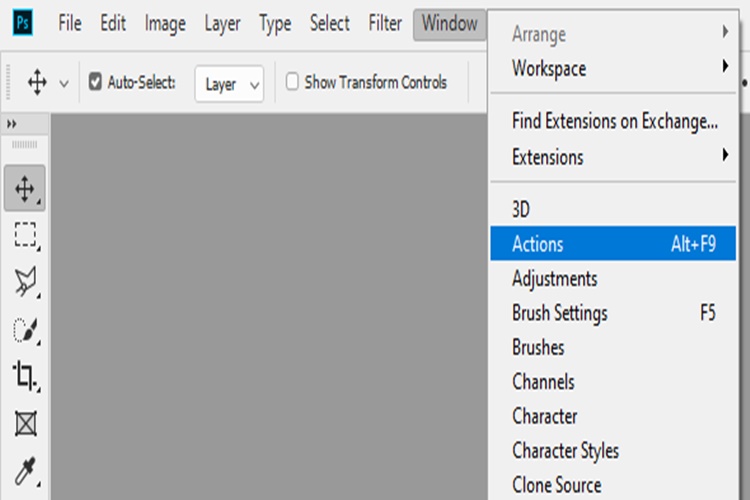Expand the Workspace submenu
Image resolution: width=750 pixels, height=500 pixels.
point(613,68)
